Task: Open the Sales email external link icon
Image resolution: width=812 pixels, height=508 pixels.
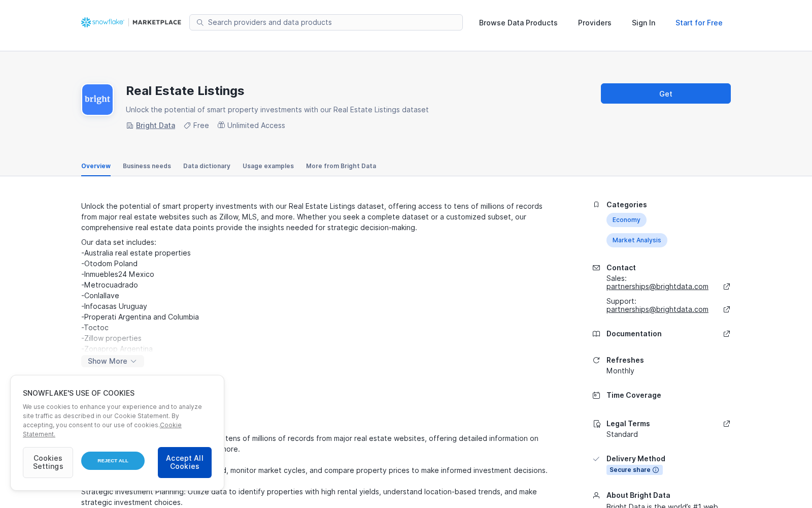Action: (727, 287)
